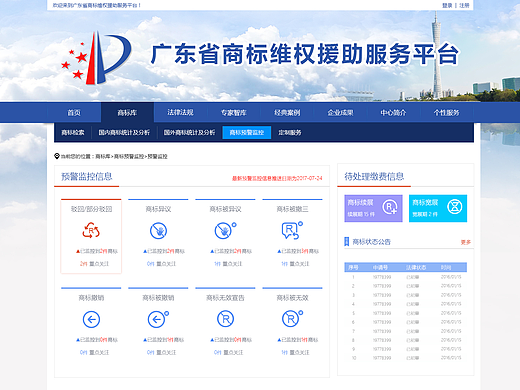Click the 商标被撤三 R speech-bubble icon
The image size is (520, 390).
[x=292, y=230]
